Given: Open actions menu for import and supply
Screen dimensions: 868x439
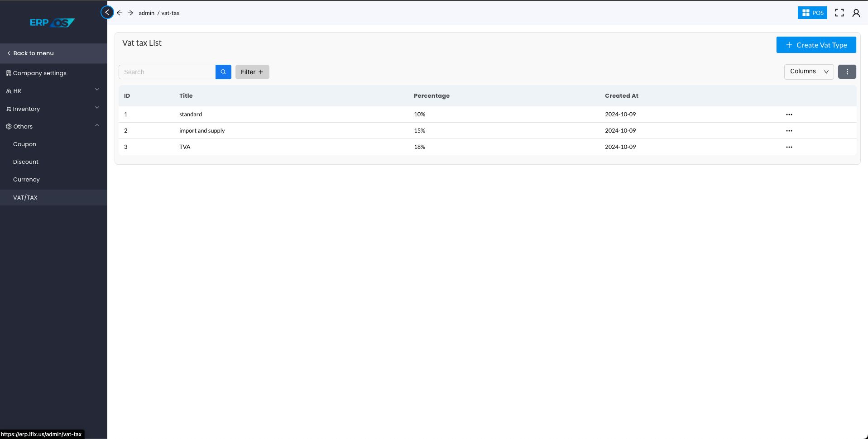Looking at the screenshot, I should [789, 131].
